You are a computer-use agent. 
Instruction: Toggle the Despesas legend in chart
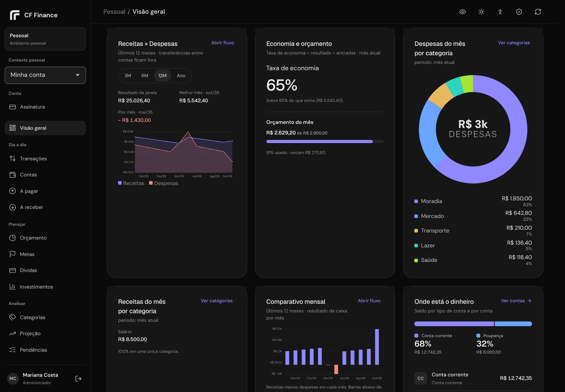164,183
